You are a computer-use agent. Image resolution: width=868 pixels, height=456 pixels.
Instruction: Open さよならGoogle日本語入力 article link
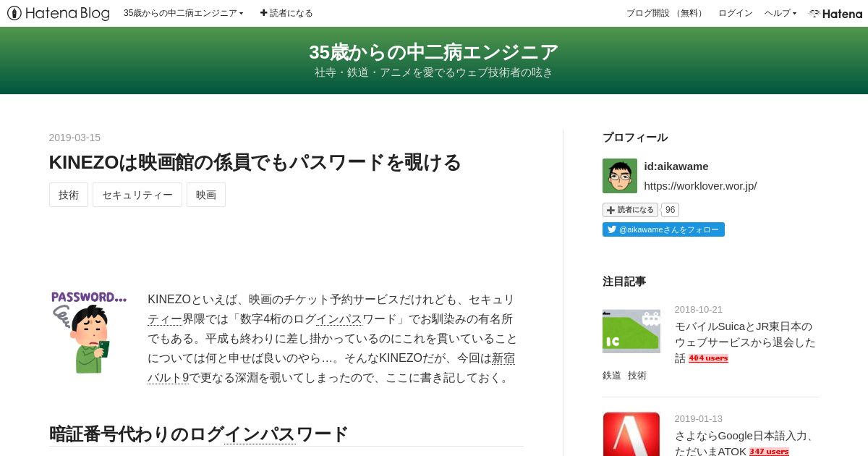[x=744, y=443]
